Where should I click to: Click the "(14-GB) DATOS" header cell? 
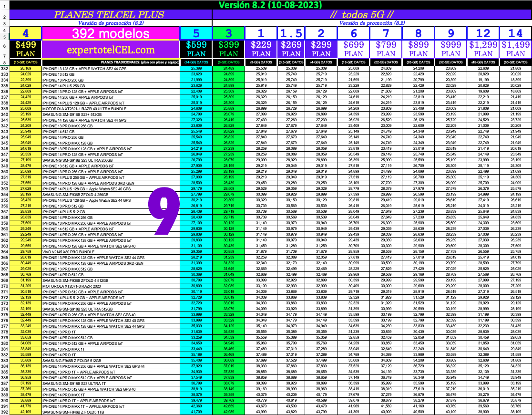[196, 62]
